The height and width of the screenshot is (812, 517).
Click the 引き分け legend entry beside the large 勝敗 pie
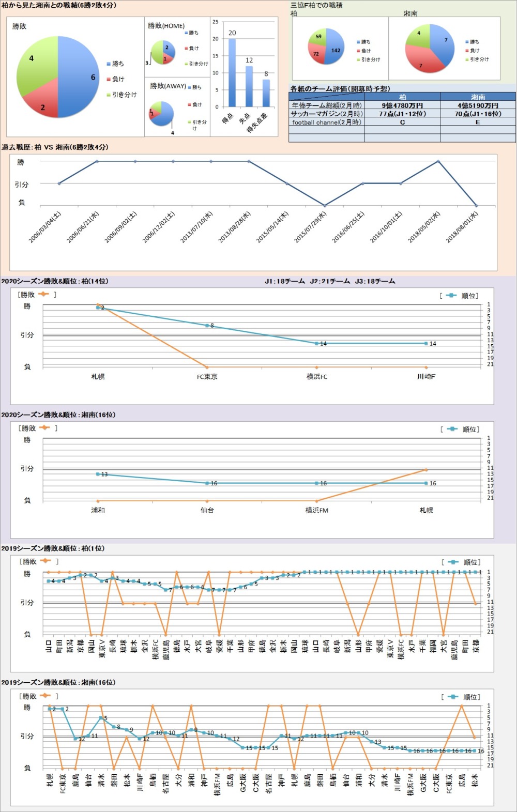124,95
